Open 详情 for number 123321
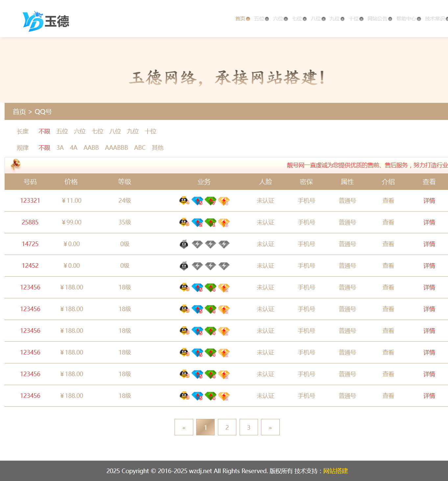Image resolution: width=448 pixels, height=481 pixels. (429, 201)
